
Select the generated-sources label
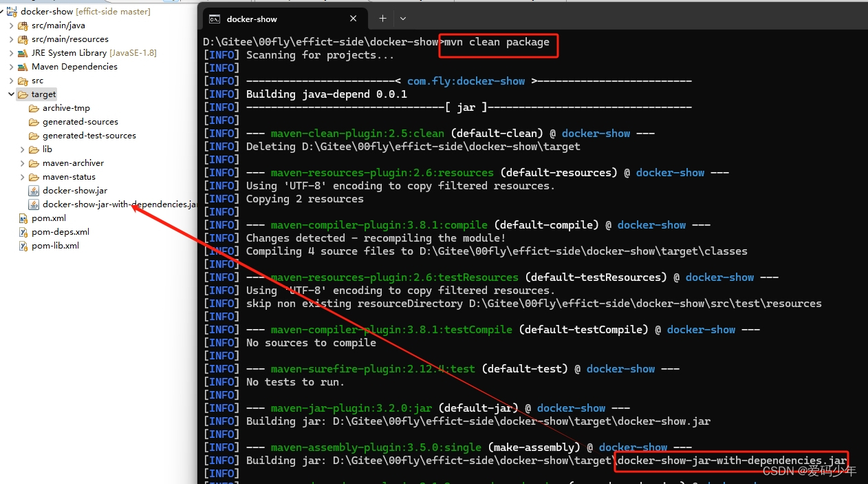point(80,122)
